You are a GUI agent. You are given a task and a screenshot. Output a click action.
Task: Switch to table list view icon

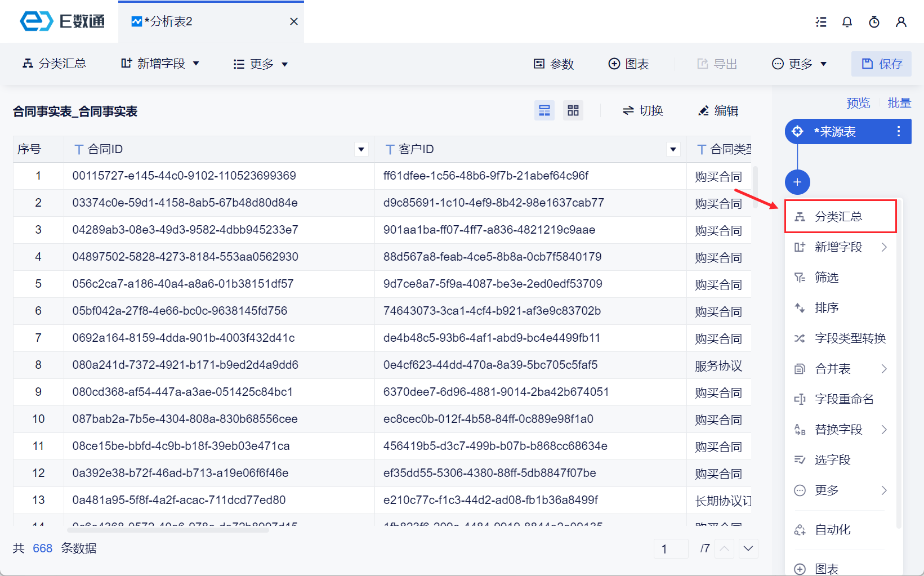pos(544,110)
